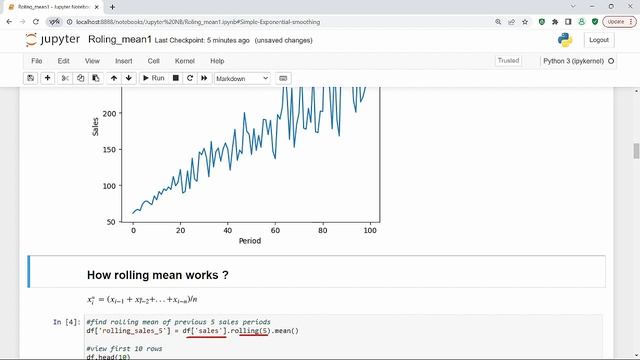This screenshot has height=360, width=640.
Task: Click the site info icon beside URL
Action: (x=69, y=22)
